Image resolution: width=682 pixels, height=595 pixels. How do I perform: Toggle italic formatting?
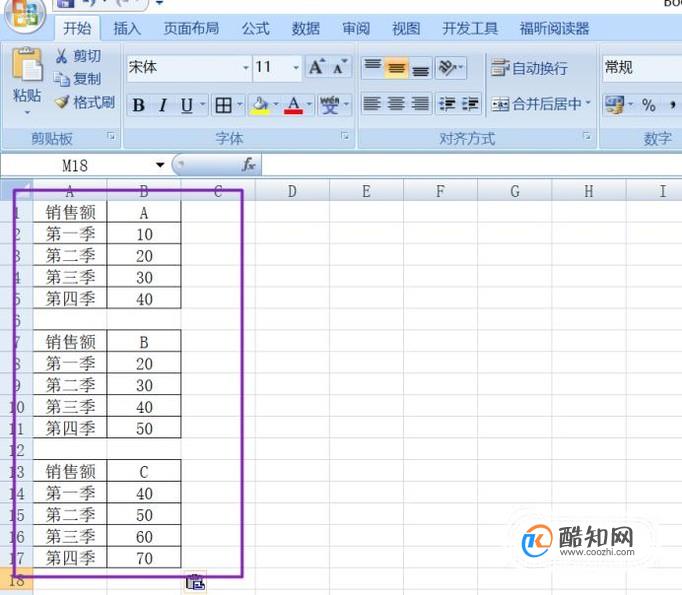point(163,105)
